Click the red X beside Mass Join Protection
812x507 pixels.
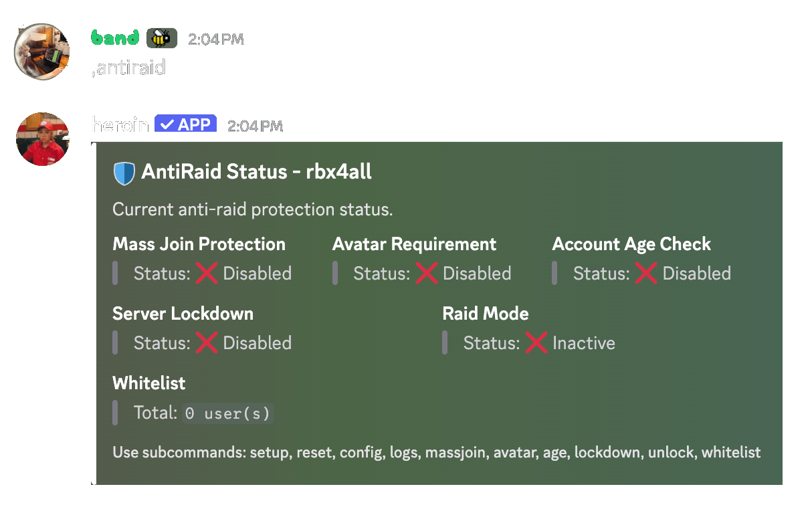(x=208, y=273)
